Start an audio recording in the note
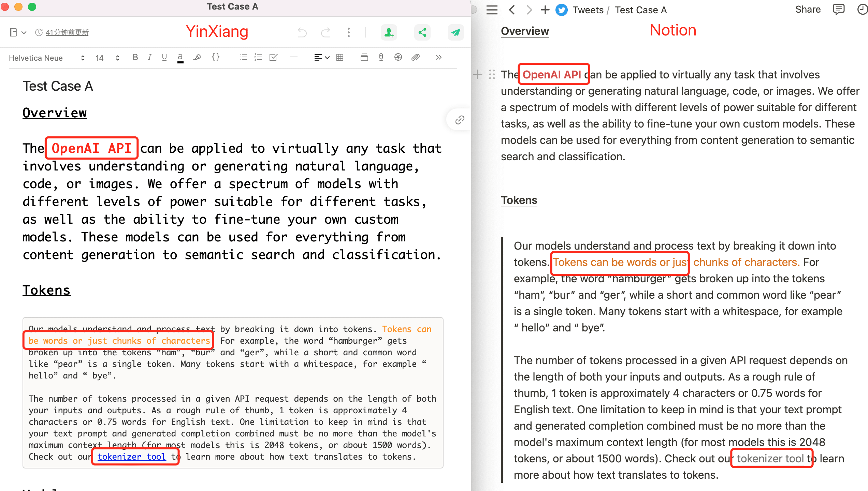 click(x=381, y=57)
